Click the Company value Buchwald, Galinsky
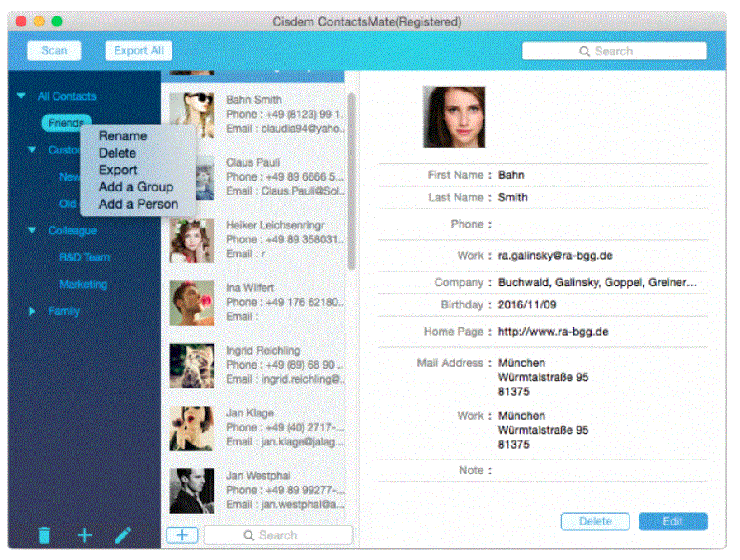740x560 pixels. click(597, 282)
